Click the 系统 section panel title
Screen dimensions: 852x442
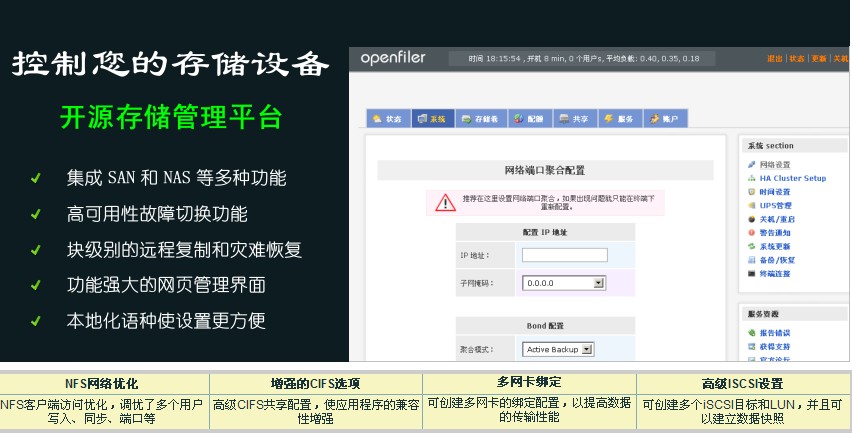[x=770, y=146]
